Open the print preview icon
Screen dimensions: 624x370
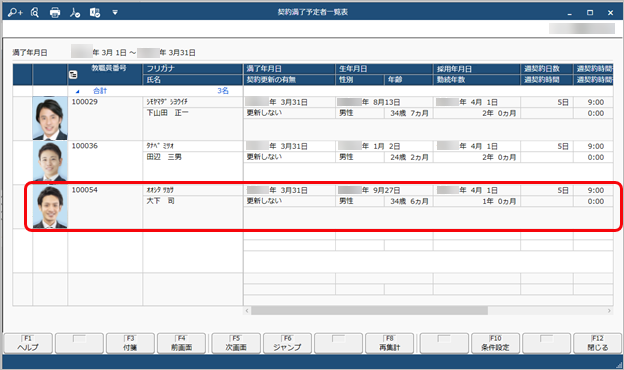[x=35, y=12]
